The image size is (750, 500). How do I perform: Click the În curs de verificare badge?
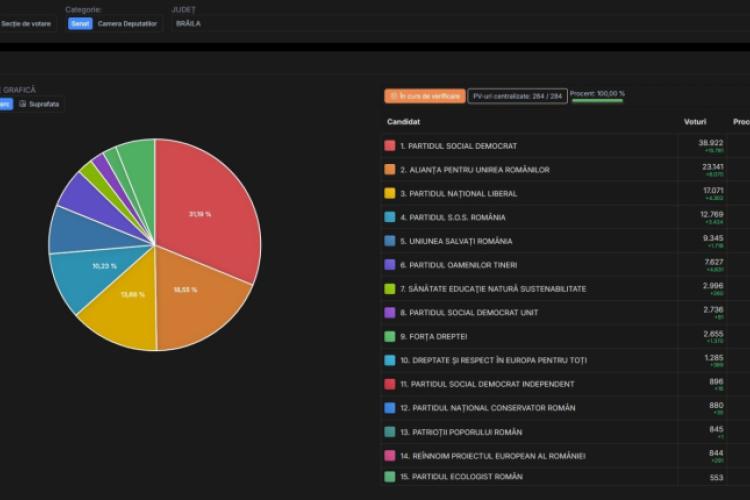(424, 96)
